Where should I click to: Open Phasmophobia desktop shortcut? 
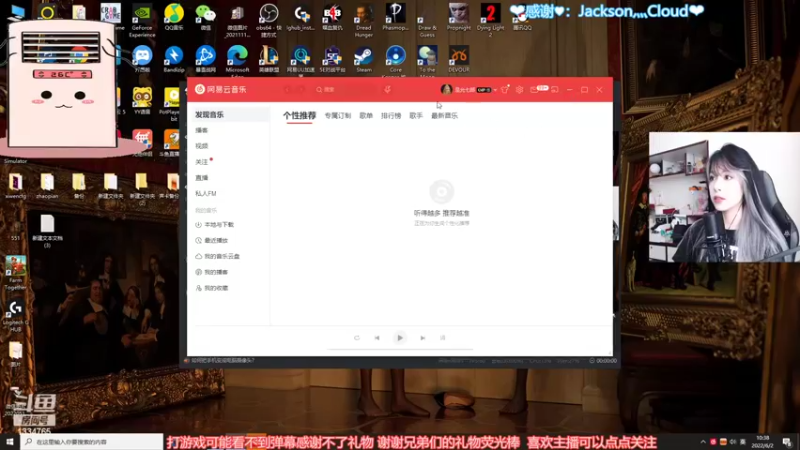395,17
